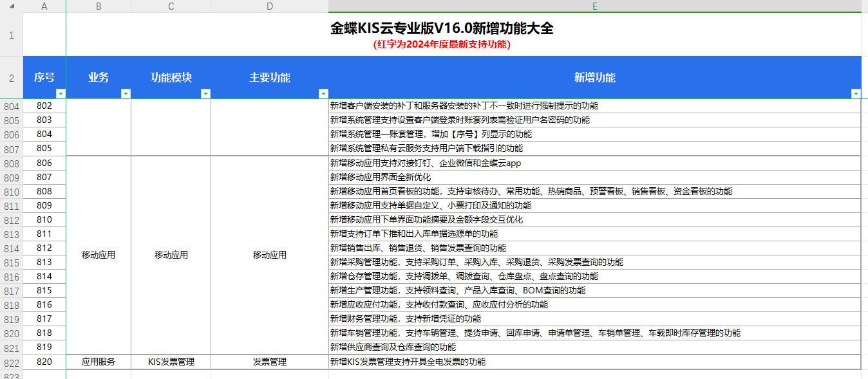
Task: Click the 业务 header cell
Action: point(99,78)
